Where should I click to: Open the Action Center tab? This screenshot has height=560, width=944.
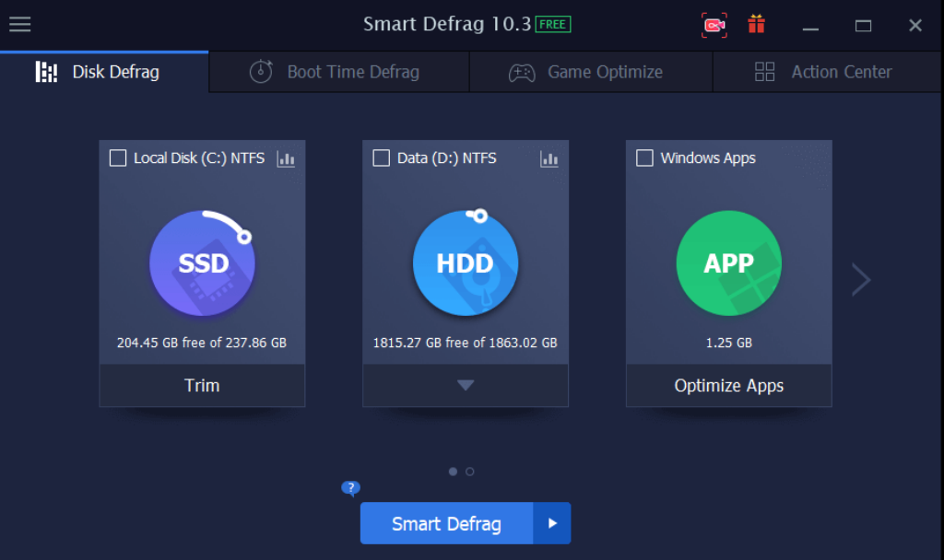pyautogui.click(x=827, y=72)
